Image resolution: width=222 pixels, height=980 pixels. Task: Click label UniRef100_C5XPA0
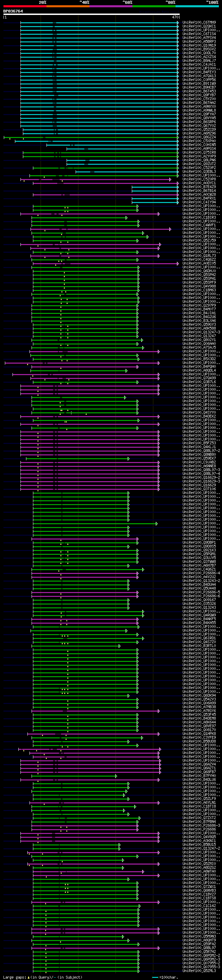pos(199,141)
